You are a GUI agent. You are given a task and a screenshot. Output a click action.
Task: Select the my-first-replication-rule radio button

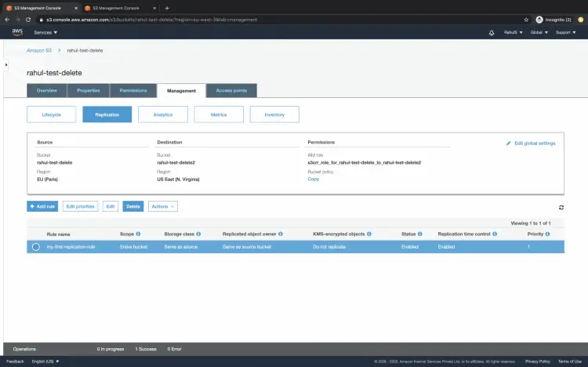pos(35,247)
